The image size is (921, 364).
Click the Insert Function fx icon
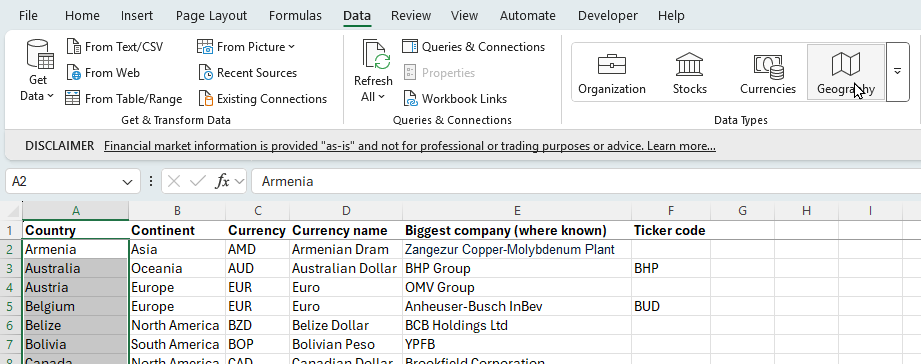coord(222,181)
